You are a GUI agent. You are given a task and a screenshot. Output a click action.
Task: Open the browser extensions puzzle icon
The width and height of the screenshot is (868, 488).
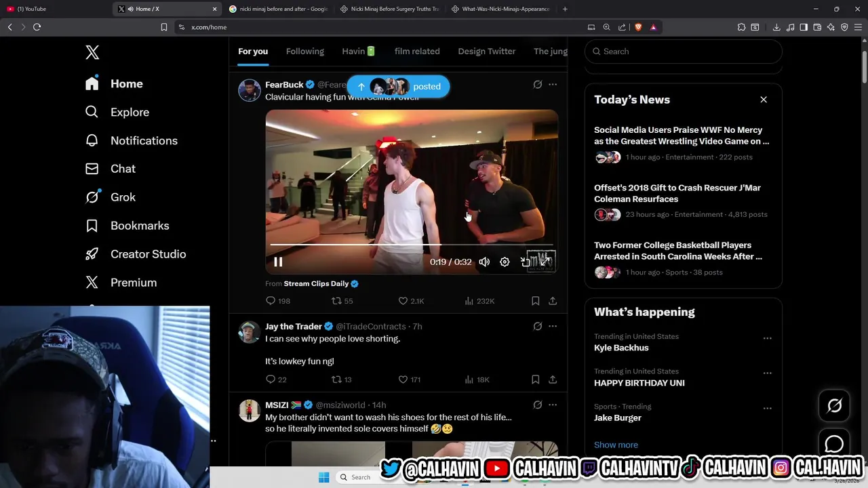[x=741, y=27]
